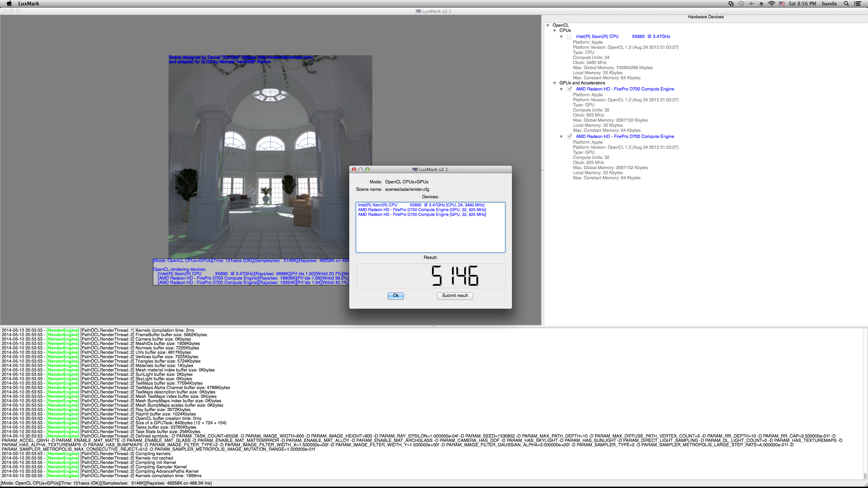Collapse the CPUs tree group
The image size is (868, 488).
tap(554, 30)
